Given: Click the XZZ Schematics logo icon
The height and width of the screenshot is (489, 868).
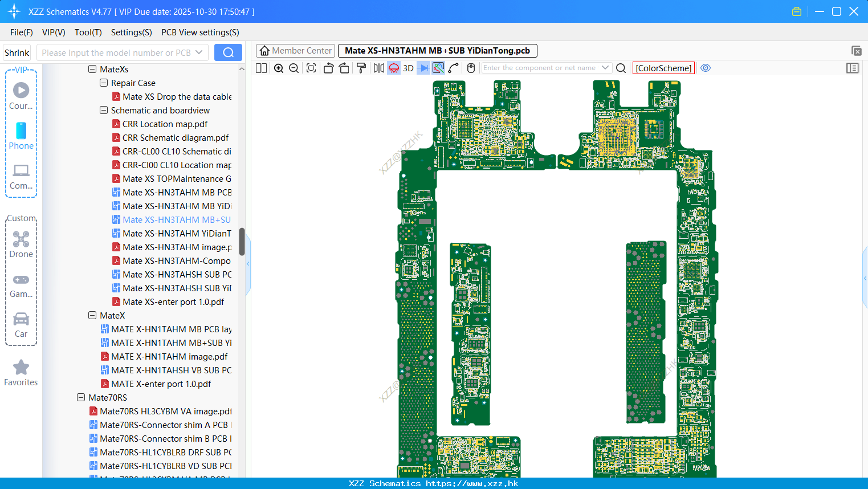Looking at the screenshot, I should [x=14, y=11].
